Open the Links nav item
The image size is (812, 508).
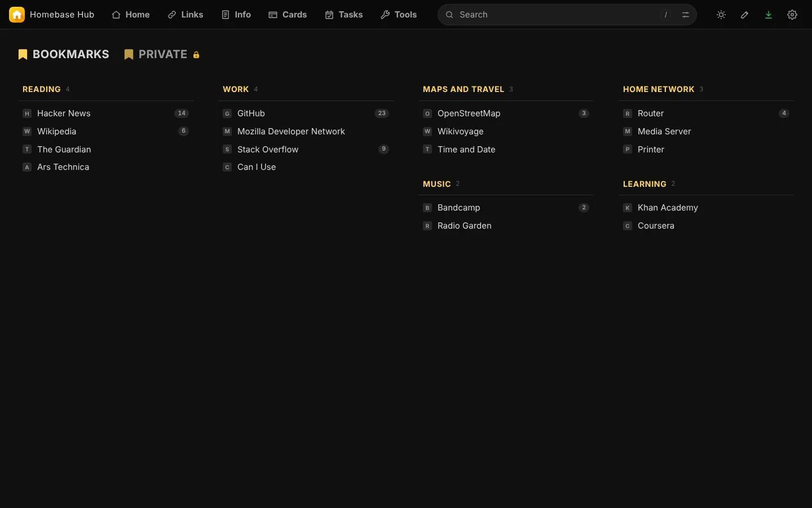pos(186,15)
